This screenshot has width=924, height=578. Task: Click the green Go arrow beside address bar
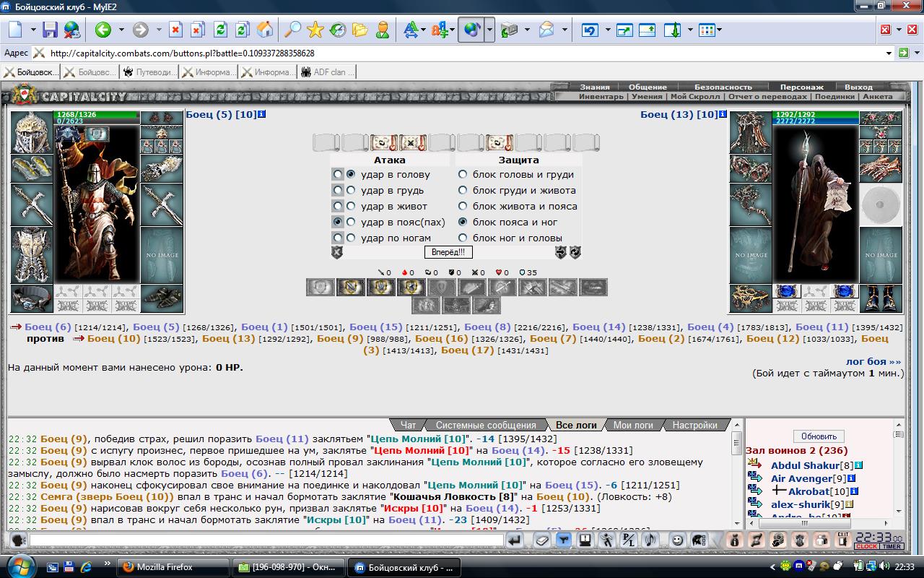pyautogui.click(x=903, y=53)
